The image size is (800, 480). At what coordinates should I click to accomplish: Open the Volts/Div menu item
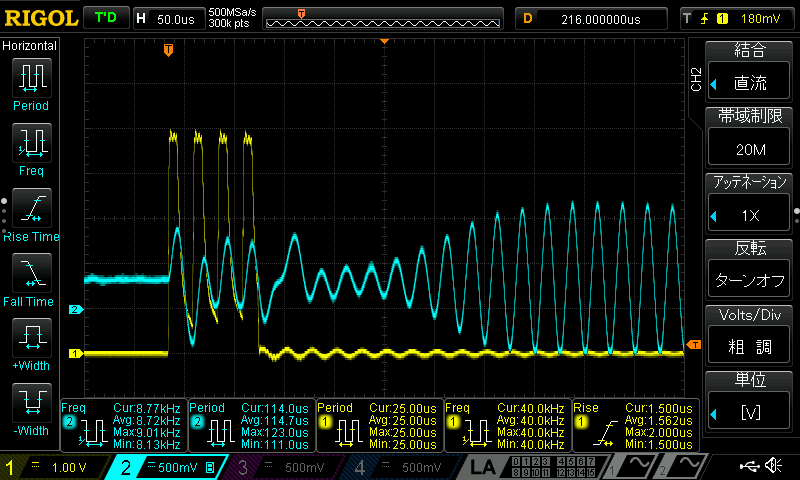point(750,335)
